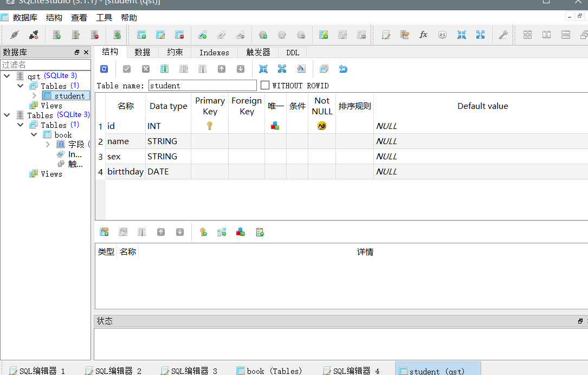This screenshot has height=375, width=588.
Task: Click the populate table paint bucket icon
Action: point(301,69)
